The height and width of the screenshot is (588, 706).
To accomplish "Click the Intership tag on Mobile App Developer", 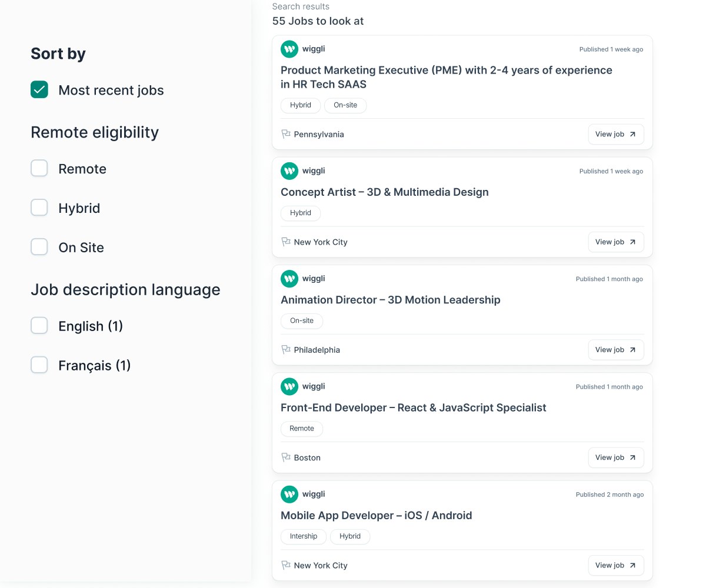I will tap(303, 536).
